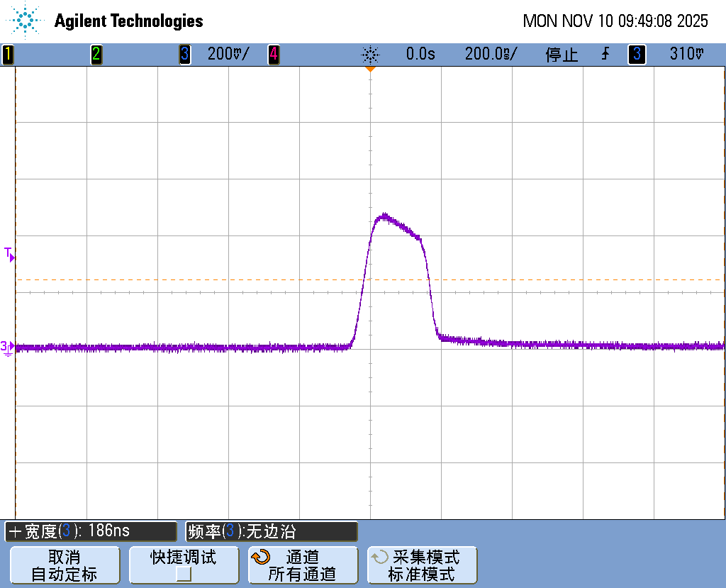Toggle the 快捷调试 checkbox
The width and height of the screenshot is (726, 588).
184,574
